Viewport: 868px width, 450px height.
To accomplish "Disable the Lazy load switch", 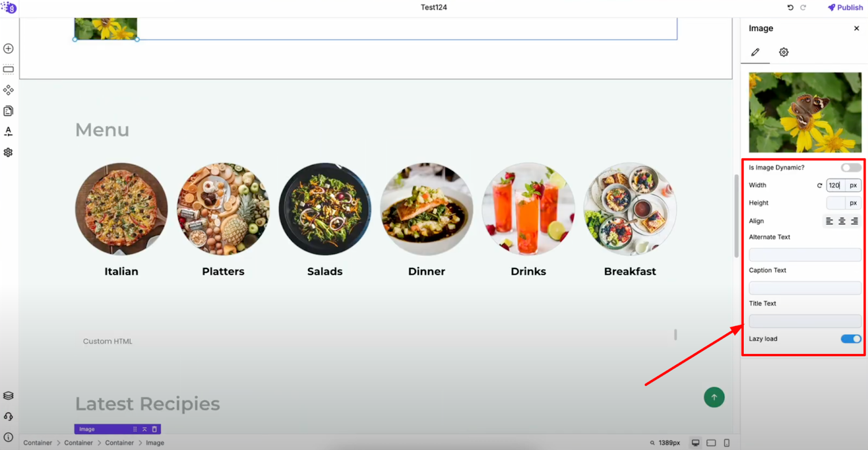I will coord(851,338).
